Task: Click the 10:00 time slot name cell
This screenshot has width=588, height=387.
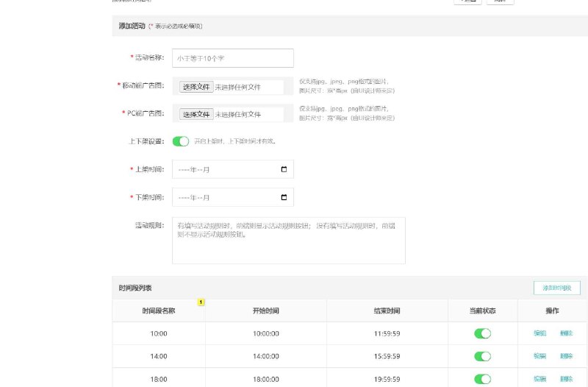Action: [x=159, y=333]
